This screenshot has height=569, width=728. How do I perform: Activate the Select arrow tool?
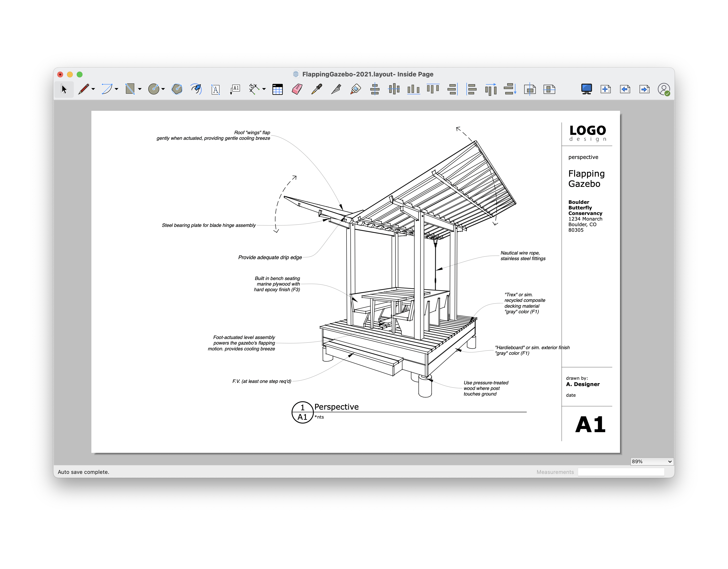[x=64, y=89]
